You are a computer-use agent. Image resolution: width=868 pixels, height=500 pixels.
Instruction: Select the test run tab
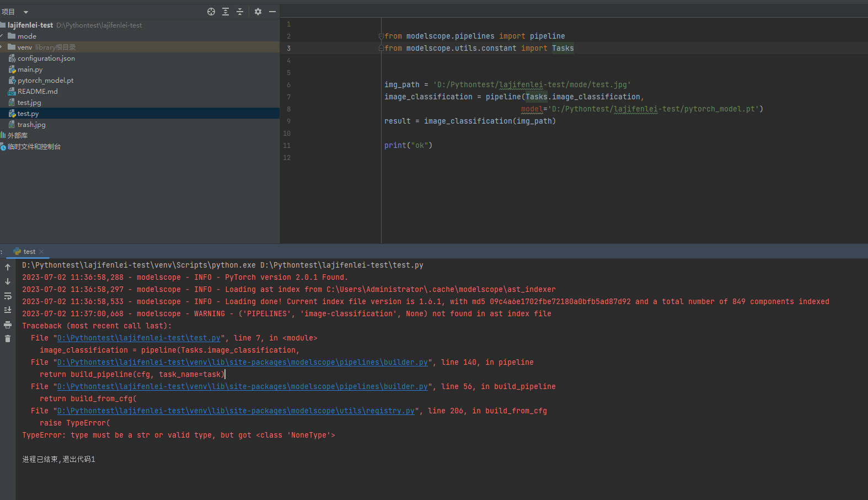29,252
